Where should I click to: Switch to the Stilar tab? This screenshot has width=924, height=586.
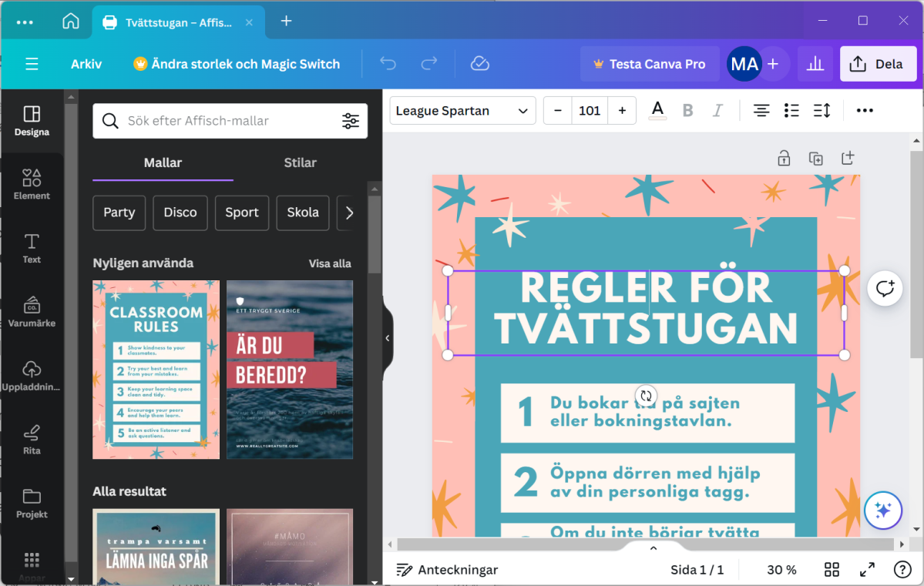(300, 162)
